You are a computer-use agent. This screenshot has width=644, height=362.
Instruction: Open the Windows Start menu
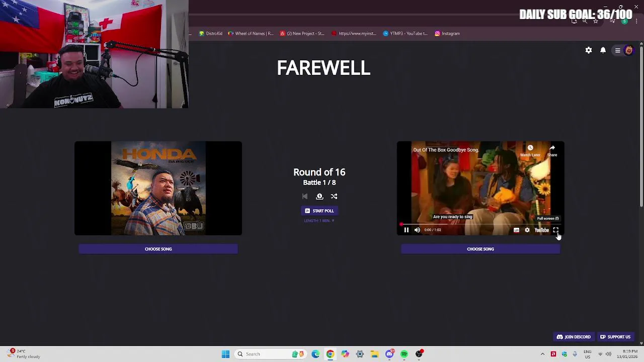(225, 354)
